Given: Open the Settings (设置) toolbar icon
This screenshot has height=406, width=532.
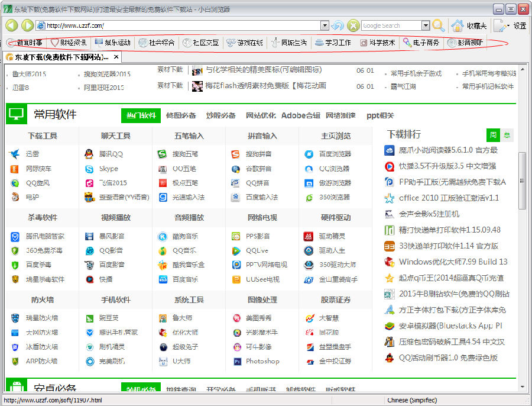Looking at the screenshot, I should pos(499,25).
